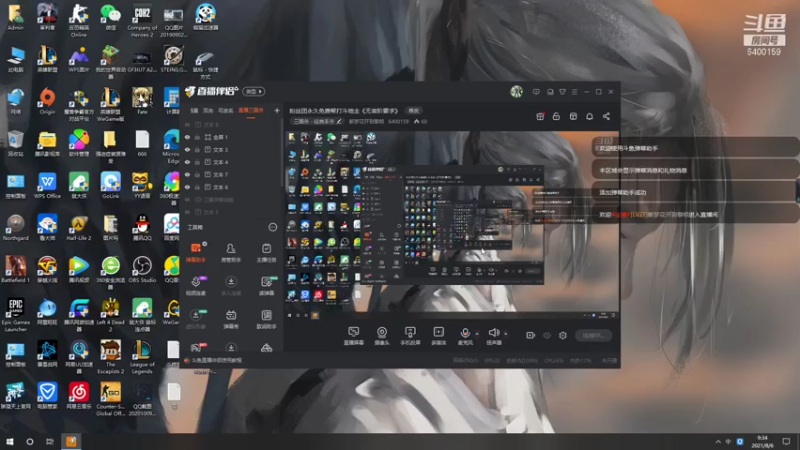Click the unlock padlock icon in header
This screenshot has width=800, height=450.
click(556, 116)
